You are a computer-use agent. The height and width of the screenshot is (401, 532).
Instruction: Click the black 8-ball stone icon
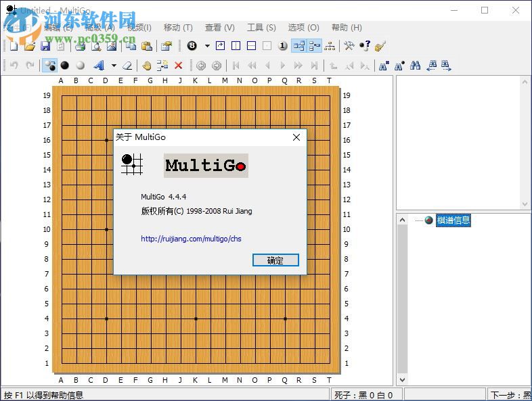tap(192, 45)
